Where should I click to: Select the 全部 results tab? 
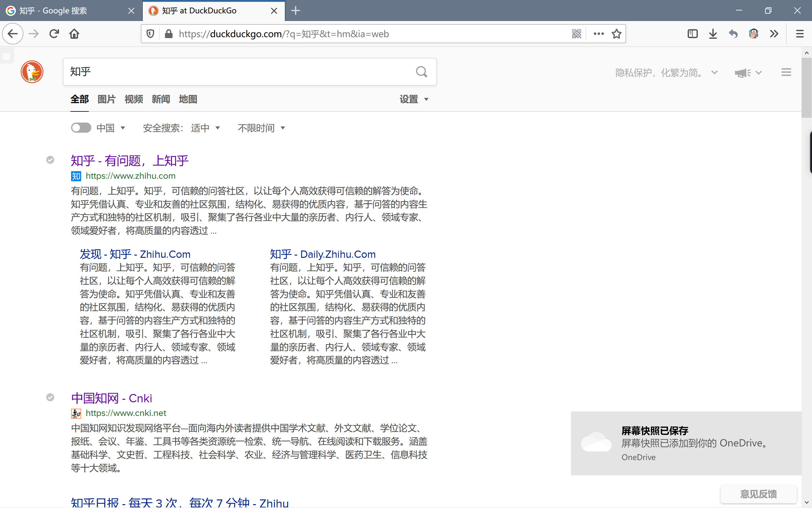(80, 99)
